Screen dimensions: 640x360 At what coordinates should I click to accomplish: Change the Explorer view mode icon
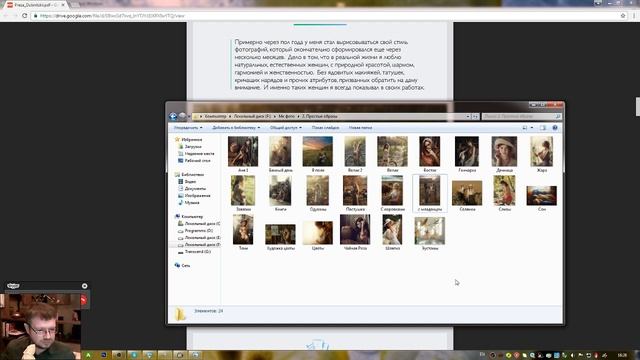525,128
